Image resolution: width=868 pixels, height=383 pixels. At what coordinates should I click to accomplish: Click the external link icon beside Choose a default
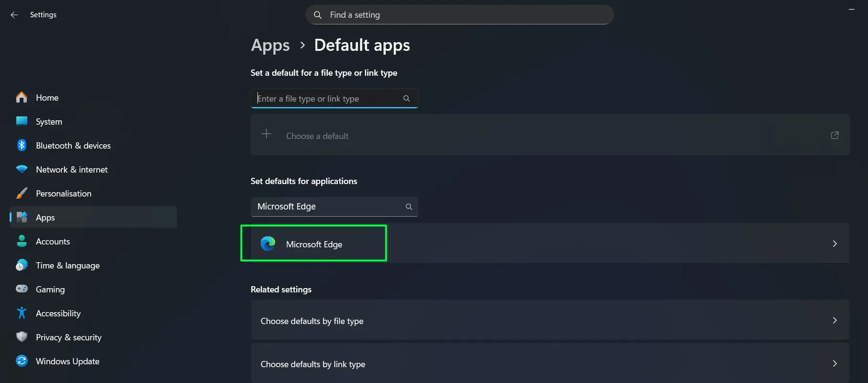(834, 135)
